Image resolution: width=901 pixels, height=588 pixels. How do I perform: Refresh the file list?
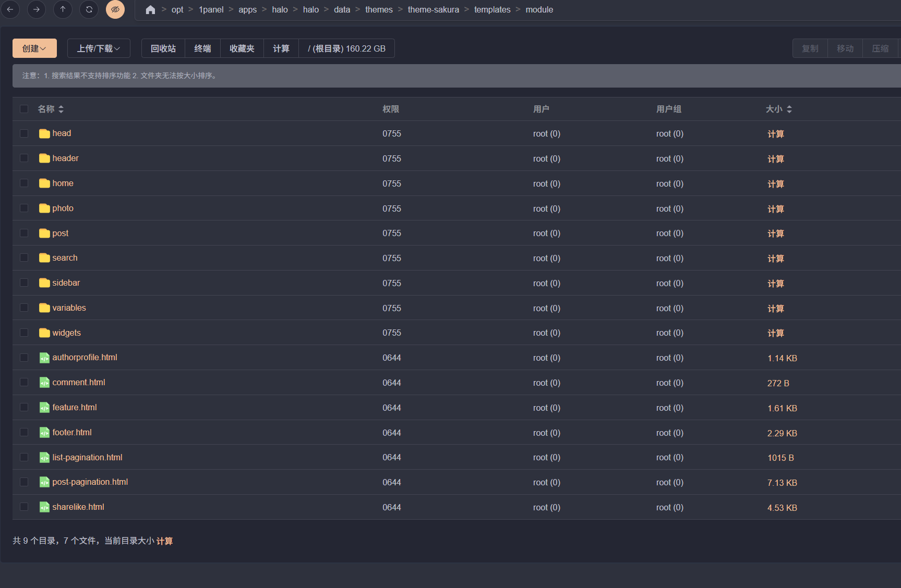[x=89, y=9]
